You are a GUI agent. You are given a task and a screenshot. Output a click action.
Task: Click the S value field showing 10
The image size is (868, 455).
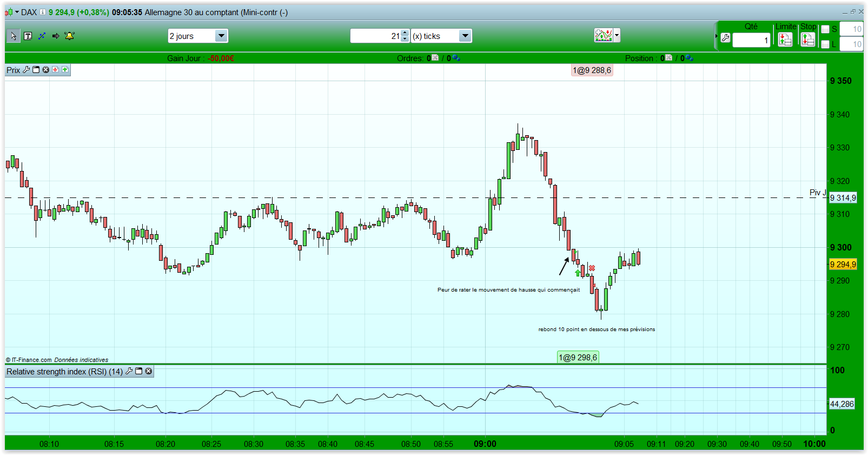[x=851, y=29]
